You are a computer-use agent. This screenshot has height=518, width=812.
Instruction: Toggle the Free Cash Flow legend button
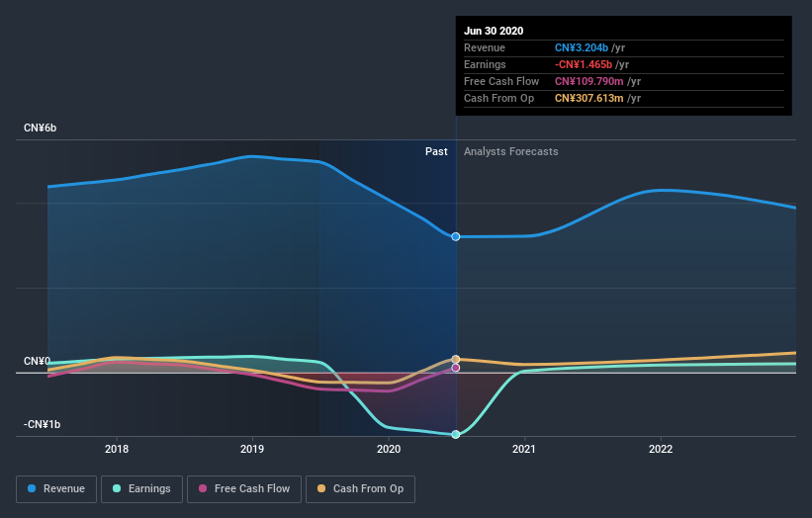coord(244,489)
